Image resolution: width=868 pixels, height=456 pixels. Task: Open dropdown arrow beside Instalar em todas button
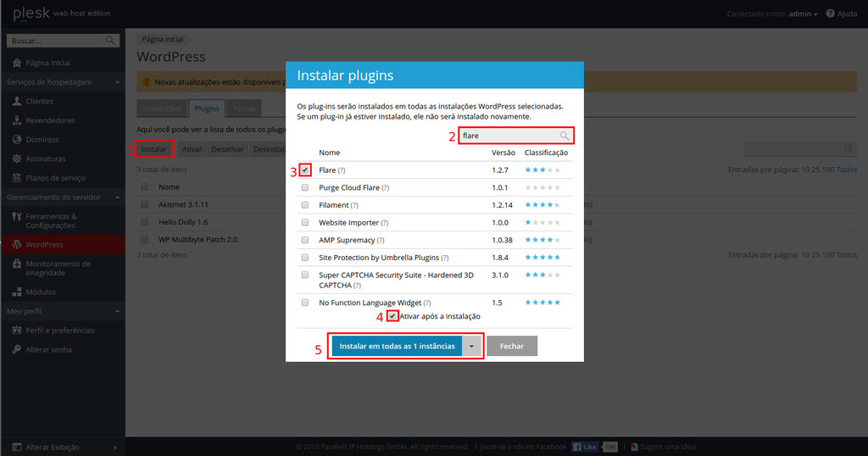coord(472,347)
